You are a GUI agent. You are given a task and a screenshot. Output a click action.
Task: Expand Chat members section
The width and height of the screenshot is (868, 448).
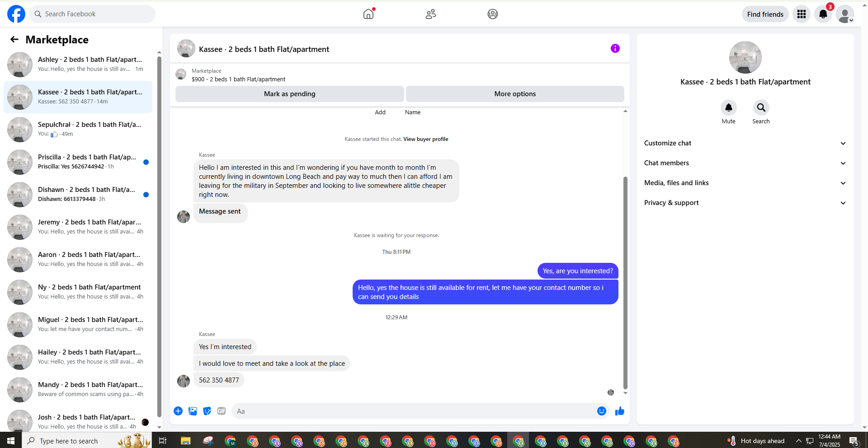pos(745,163)
